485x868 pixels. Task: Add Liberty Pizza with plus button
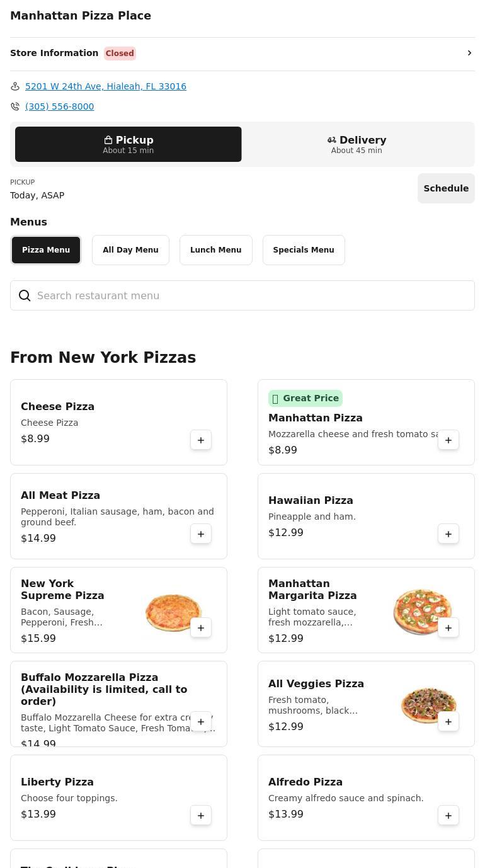[201, 816]
